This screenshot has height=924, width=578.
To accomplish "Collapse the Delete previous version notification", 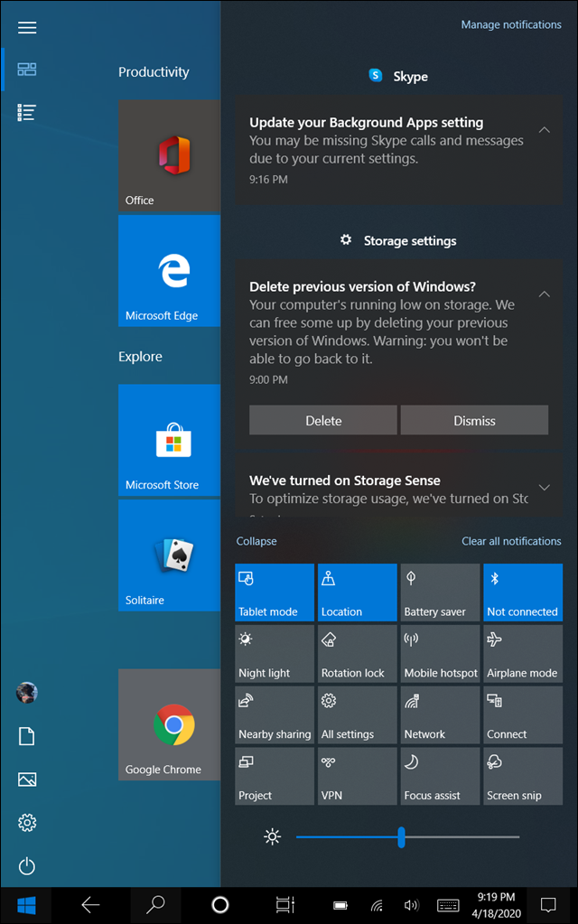I will coord(545,294).
